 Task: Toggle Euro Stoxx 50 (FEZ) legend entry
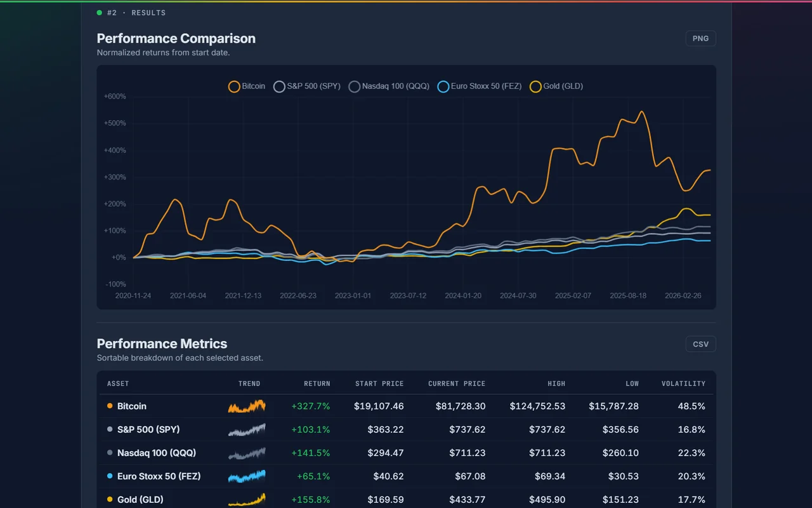tap(480, 86)
